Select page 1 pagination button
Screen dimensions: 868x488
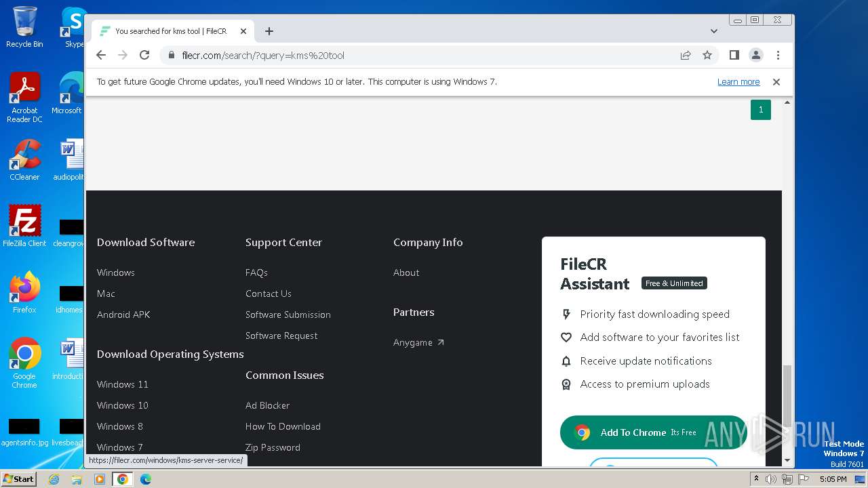tap(761, 109)
